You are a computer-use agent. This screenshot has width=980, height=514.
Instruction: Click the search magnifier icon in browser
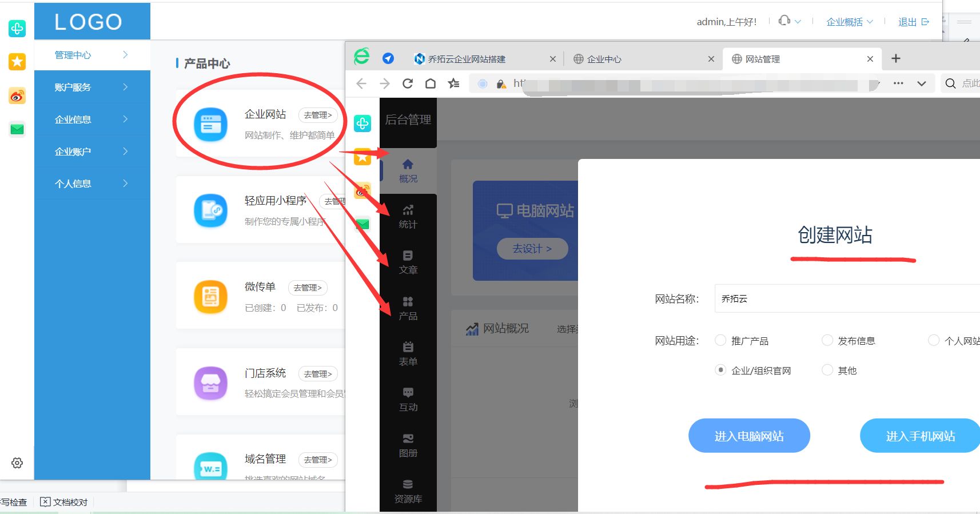pyautogui.click(x=950, y=83)
